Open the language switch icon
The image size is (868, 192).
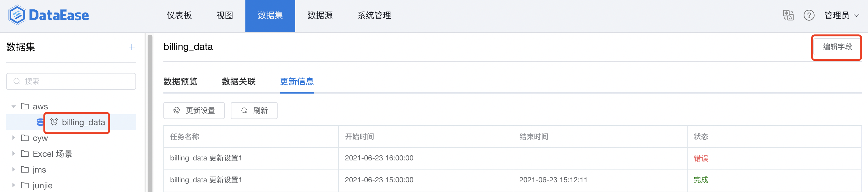click(788, 15)
